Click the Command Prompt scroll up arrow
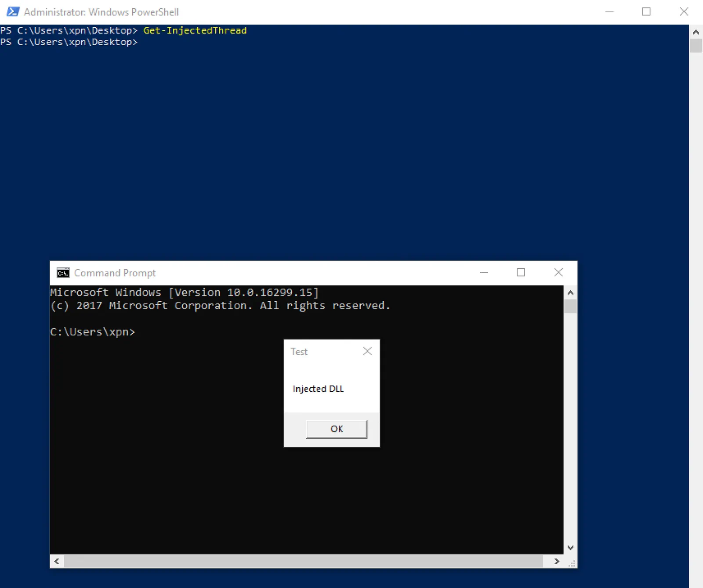The width and height of the screenshot is (703, 588). click(x=570, y=292)
